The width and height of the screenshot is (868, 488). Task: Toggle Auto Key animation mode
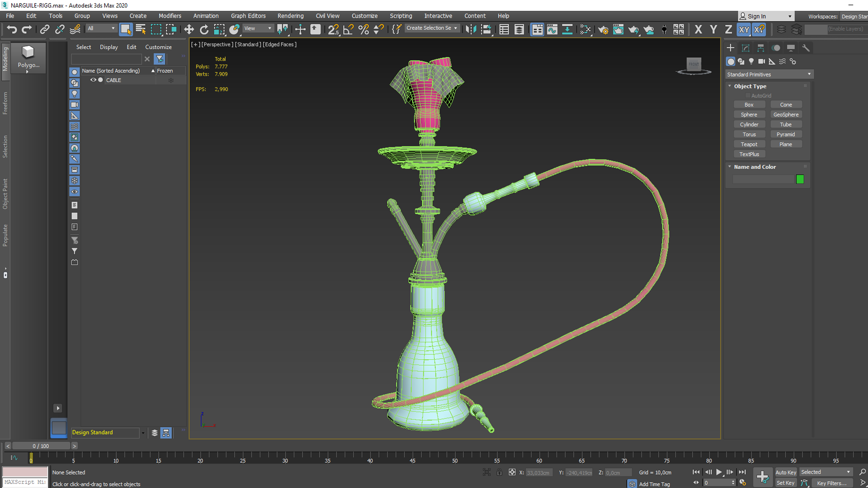click(x=786, y=472)
